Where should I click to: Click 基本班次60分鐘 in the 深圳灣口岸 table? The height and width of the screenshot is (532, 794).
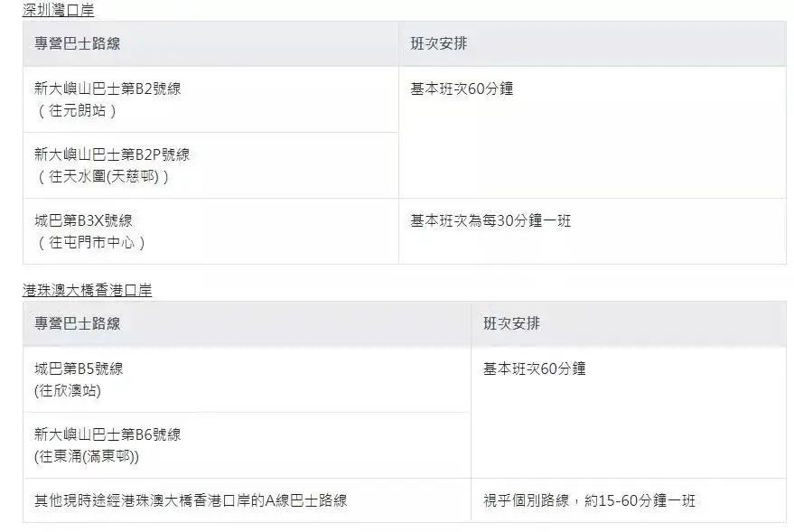[x=462, y=89]
